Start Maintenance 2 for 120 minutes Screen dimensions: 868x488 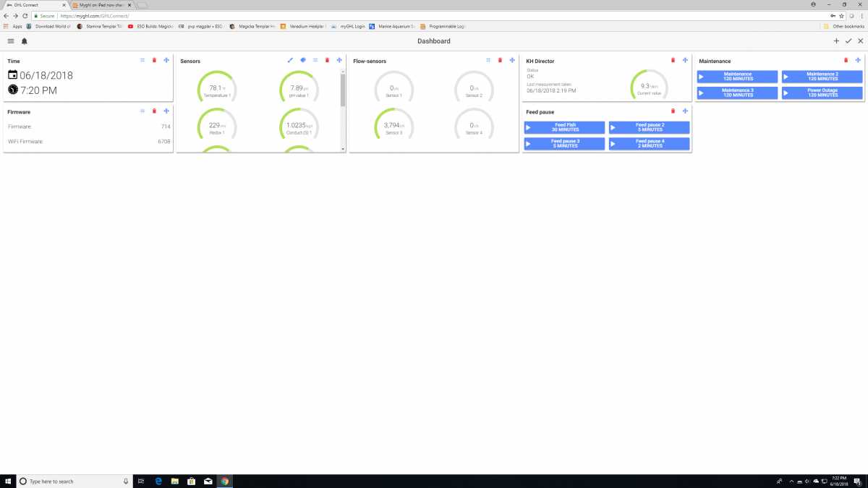point(822,77)
